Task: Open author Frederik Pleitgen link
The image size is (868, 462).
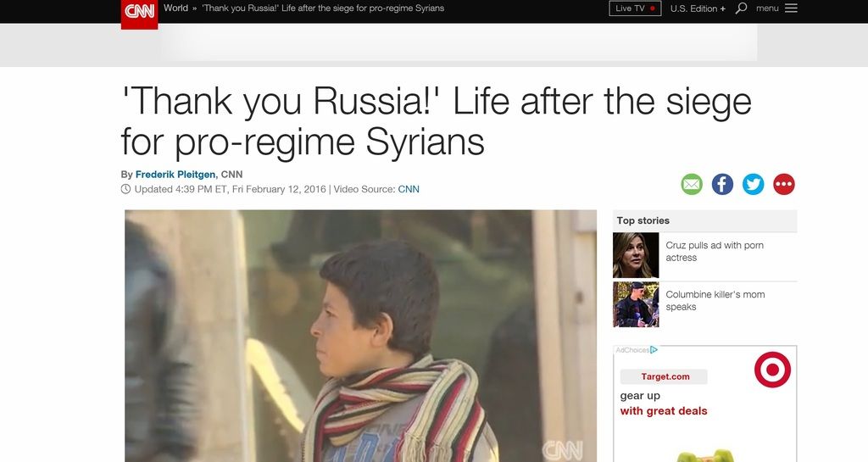Action: (x=175, y=175)
